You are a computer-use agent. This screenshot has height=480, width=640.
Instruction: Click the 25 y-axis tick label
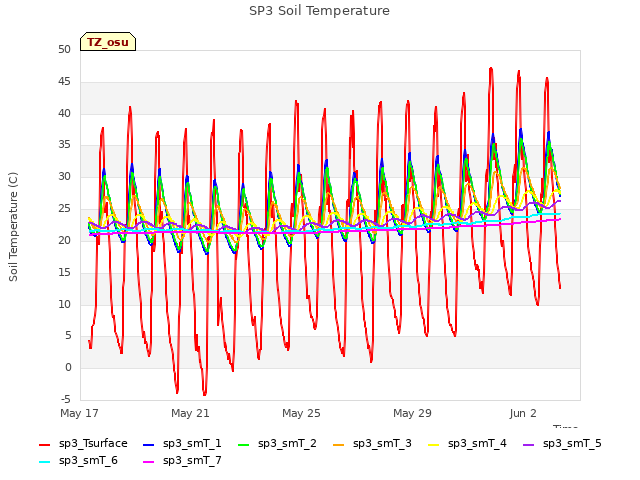click(64, 209)
